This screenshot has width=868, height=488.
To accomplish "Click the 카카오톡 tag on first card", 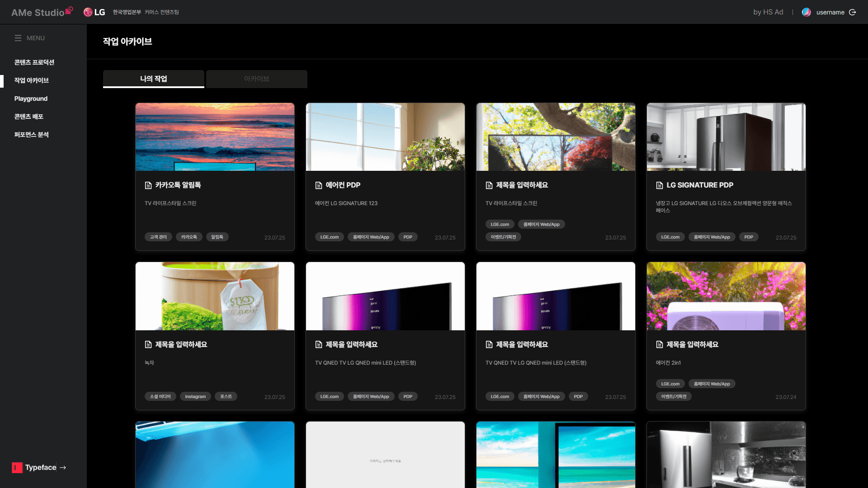I will [x=189, y=237].
